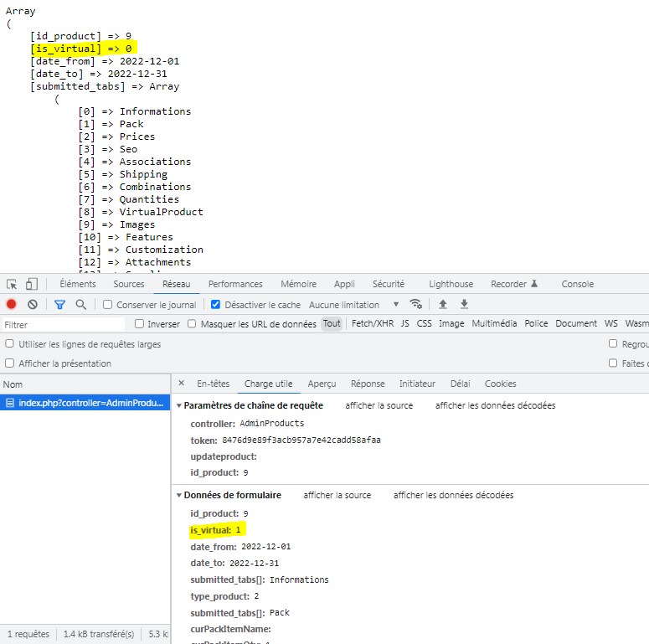Open the En-têtes request tab

[214, 384]
